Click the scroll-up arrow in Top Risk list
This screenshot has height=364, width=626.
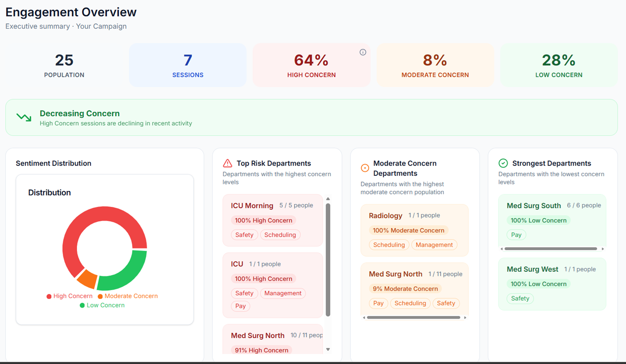(328, 199)
